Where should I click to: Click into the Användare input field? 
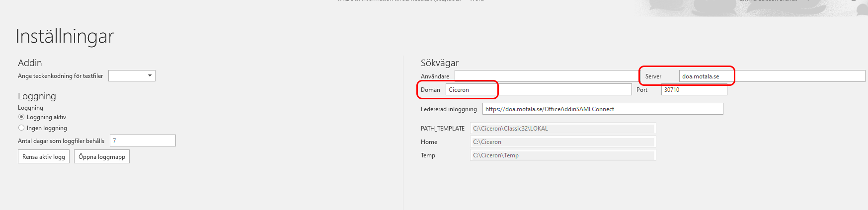coord(546,76)
